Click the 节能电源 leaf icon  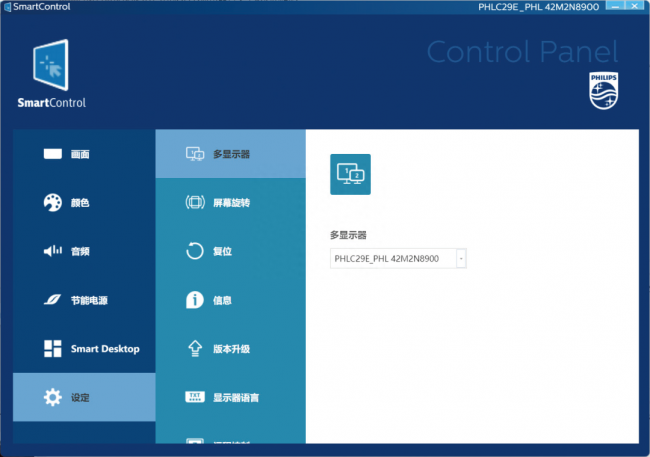click(x=53, y=299)
